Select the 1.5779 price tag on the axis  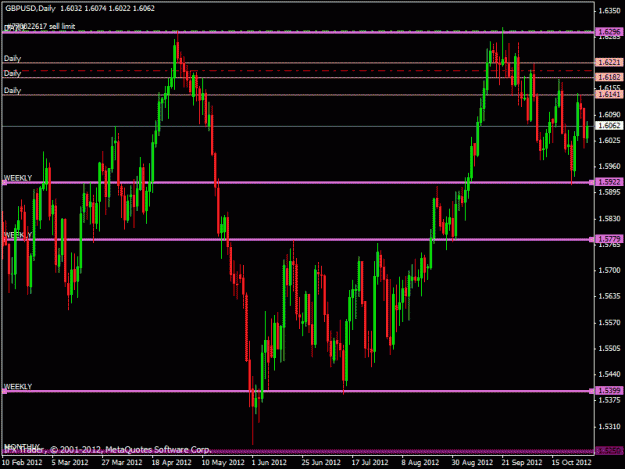(x=609, y=239)
